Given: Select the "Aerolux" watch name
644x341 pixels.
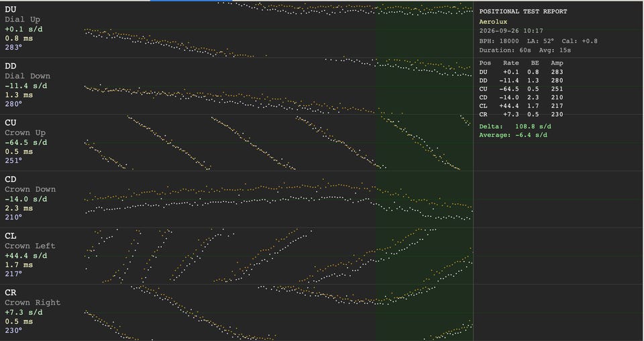Looking at the screenshot, I should tap(493, 21).
